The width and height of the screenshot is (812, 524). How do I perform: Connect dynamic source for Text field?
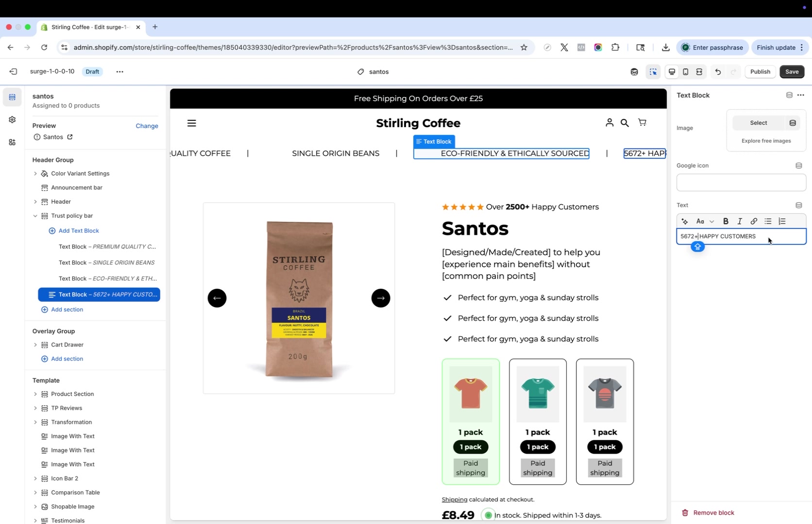[x=799, y=205]
